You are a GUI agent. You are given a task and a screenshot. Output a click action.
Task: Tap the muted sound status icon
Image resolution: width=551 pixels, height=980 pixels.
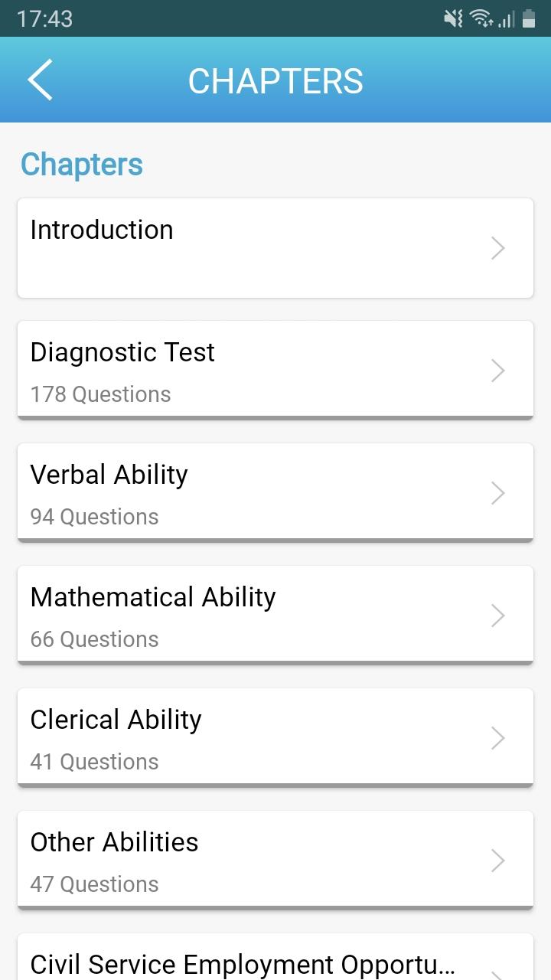tap(453, 18)
